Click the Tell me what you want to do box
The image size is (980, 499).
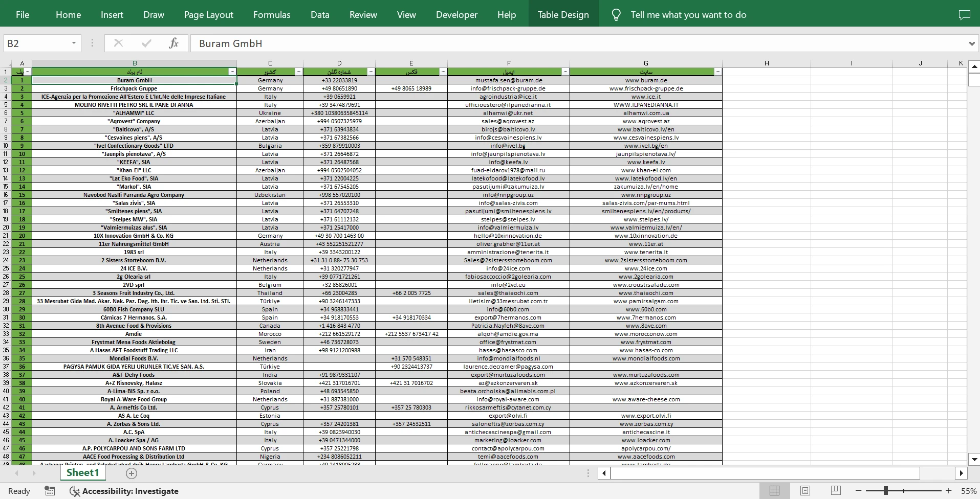coord(688,15)
